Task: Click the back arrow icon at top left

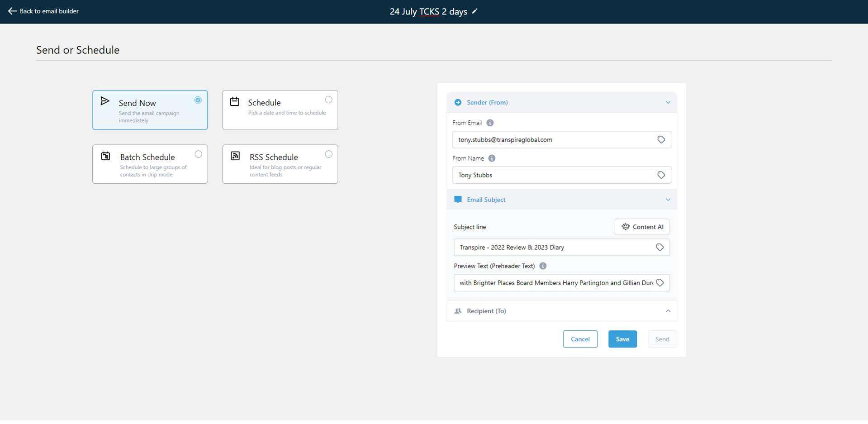Action: click(x=12, y=11)
